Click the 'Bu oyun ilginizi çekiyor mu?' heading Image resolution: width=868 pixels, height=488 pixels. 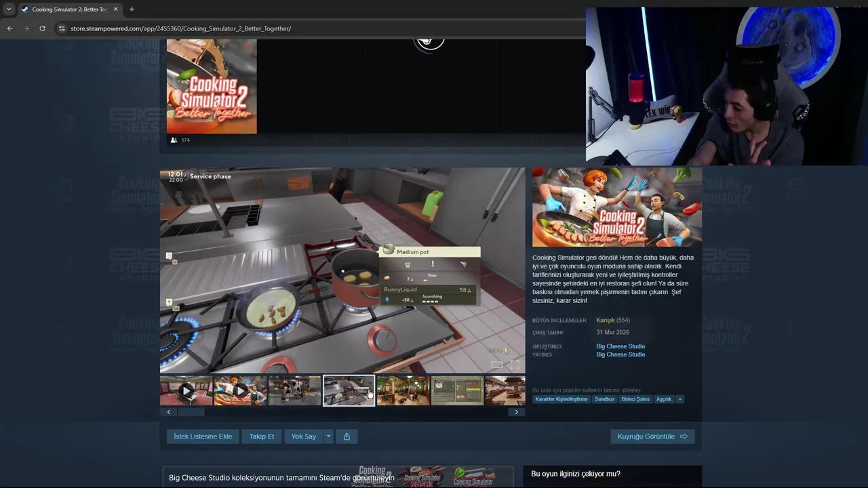pos(576,474)
